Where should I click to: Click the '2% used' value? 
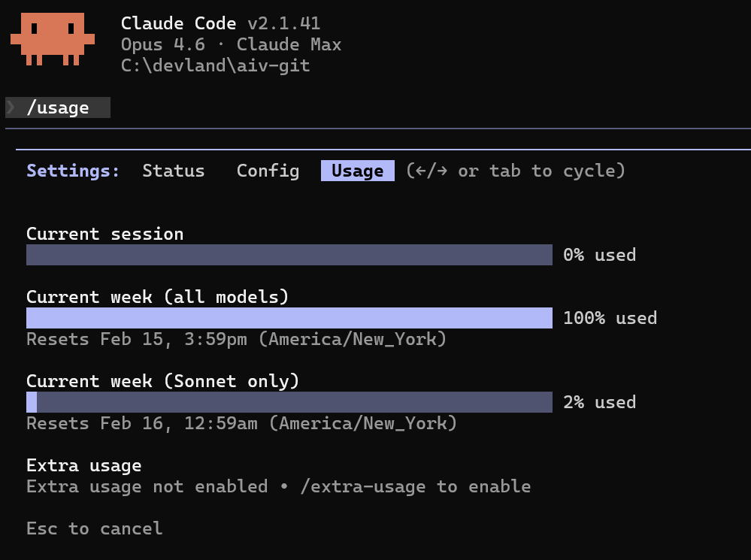(600, 402)
